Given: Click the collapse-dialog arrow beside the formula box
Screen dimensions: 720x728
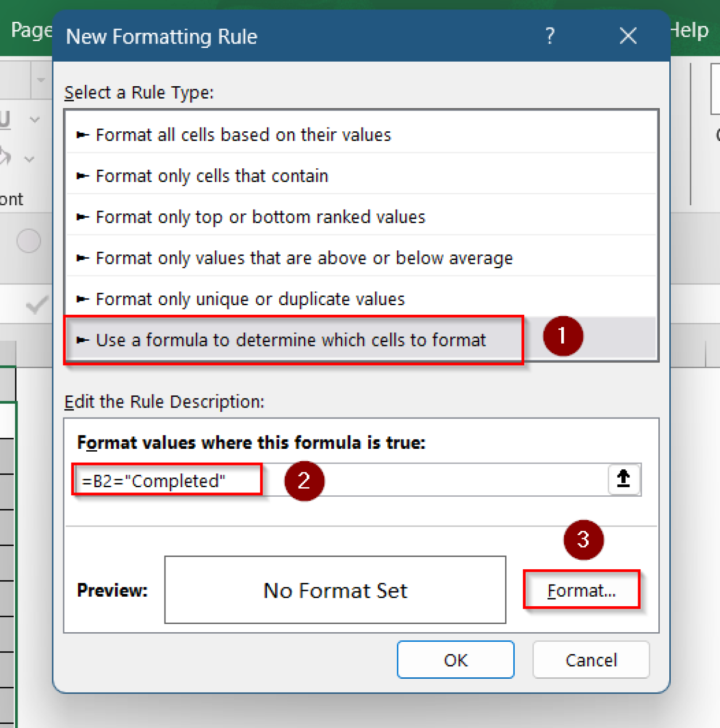Looking at the screenshot, I should 623,480.
